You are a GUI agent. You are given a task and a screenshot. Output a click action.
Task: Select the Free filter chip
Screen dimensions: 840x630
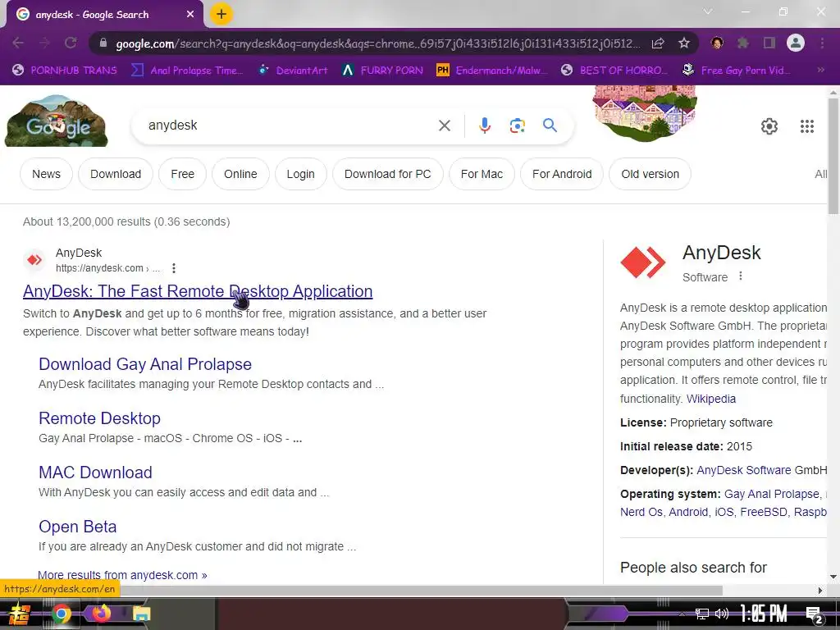pos(183,174)
